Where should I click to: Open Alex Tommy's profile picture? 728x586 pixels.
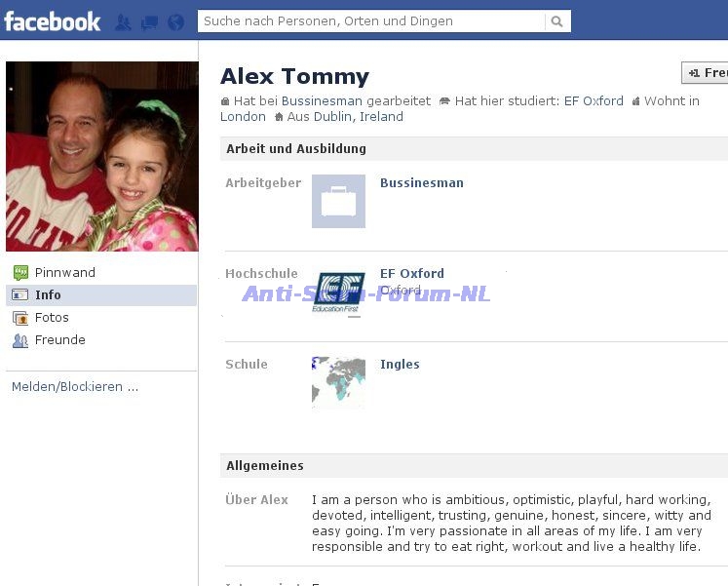coord(102,156)
